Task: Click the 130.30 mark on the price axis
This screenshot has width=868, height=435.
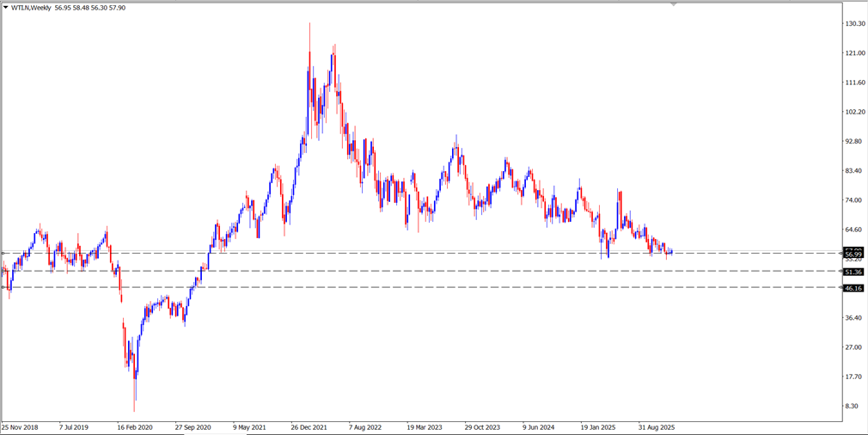Action: [x=854, y=23]
